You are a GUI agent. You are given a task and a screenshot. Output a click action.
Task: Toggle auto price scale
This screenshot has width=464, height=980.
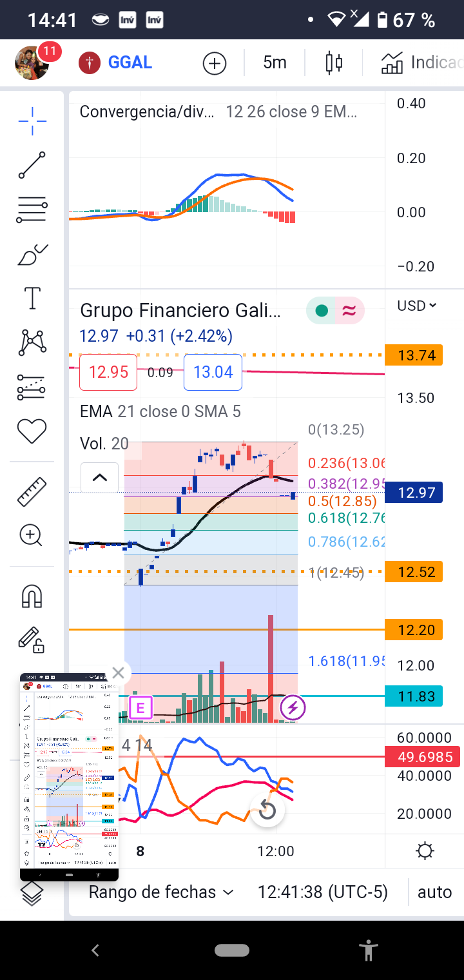tap(434, 892)
